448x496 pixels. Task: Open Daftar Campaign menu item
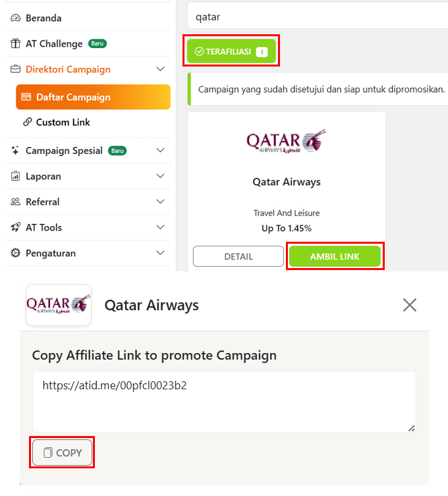(x=93, y=97)
